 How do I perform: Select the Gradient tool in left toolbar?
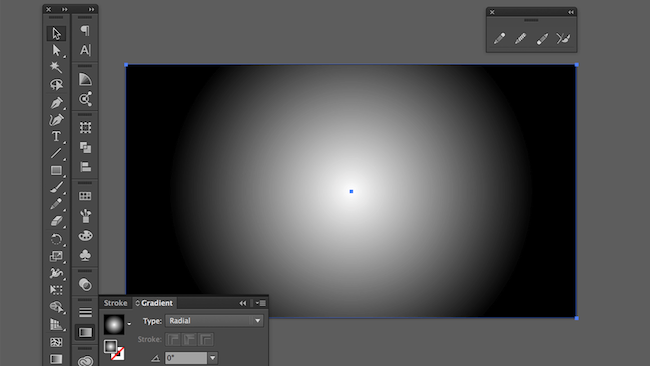click(x=56, y=359)
